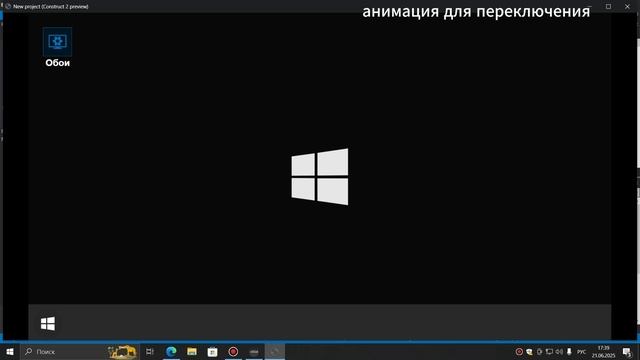The width and height of the screenshot is (640, 360).
Task: Click the excavator search highlight image
Action: click(x=122, y=351)
